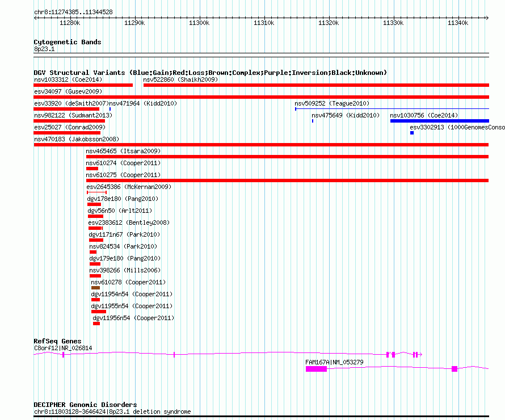505x420 pixels.
Task: Open the FAM167A|NM_053279 gene label
Action: pos(334,362)
